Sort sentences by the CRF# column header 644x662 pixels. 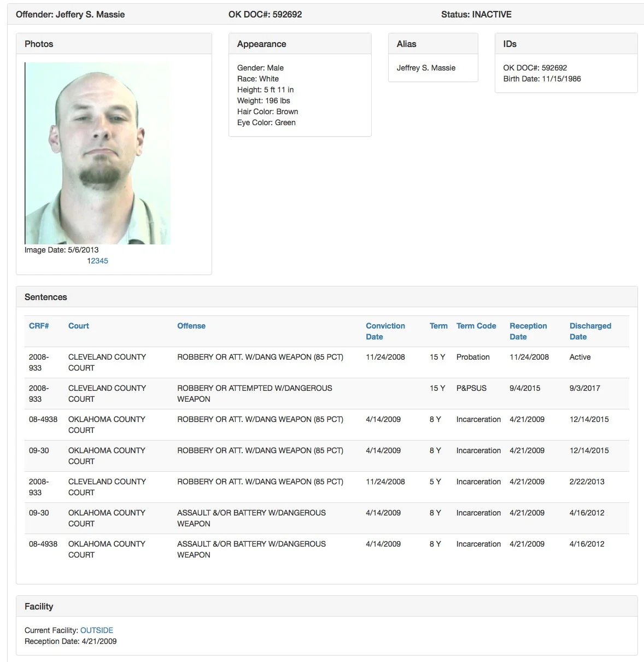[39, 326]
